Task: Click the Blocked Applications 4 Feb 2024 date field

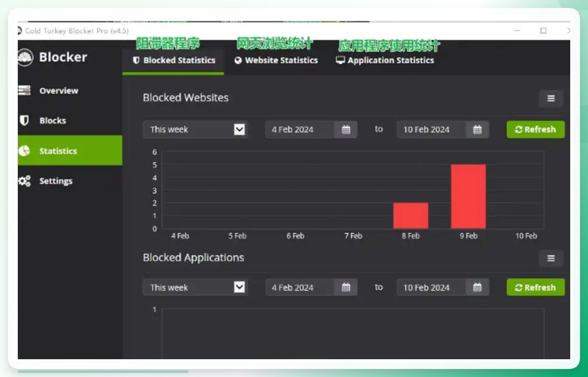Action: [300, 288]
